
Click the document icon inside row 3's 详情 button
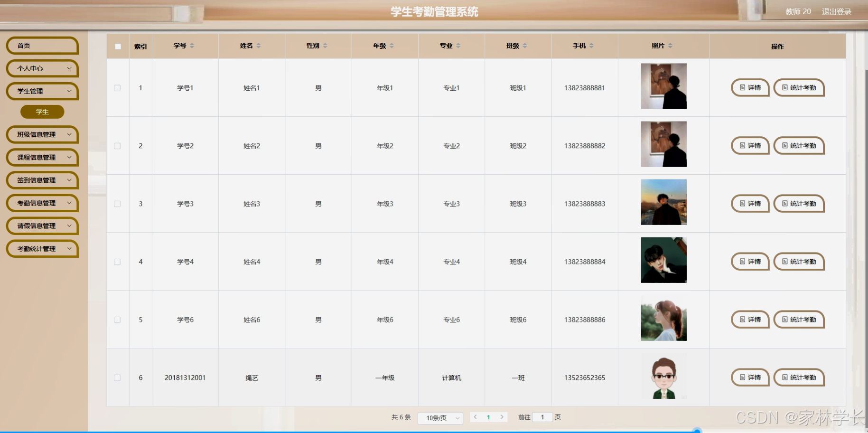click(x=743, y=204)
